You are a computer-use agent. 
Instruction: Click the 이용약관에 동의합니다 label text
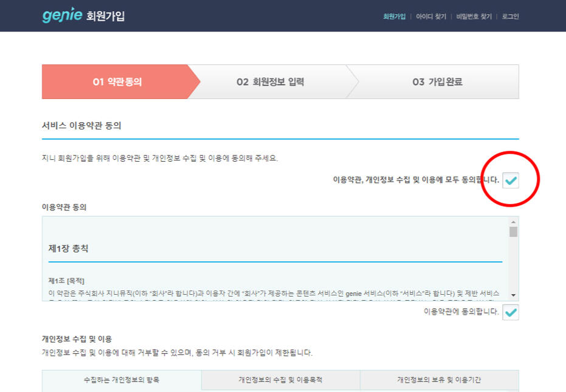461,312
